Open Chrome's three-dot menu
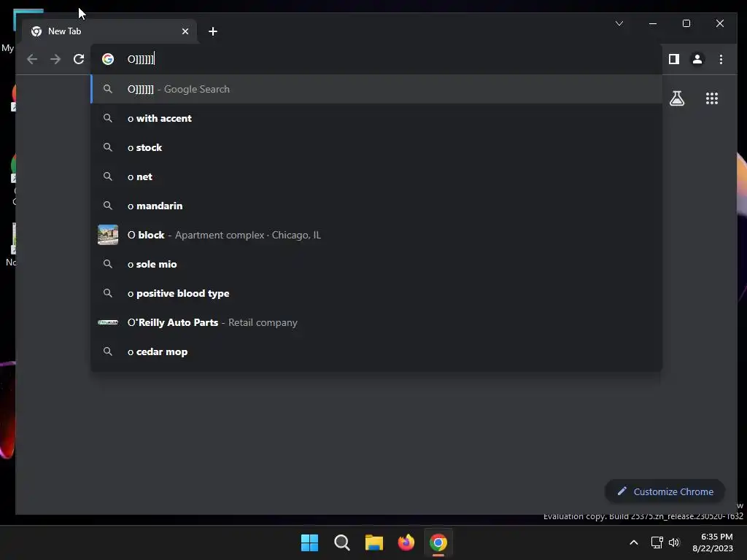Image resolution: width=747 pixels, height=560 pixels. click(x=721, y=59)
